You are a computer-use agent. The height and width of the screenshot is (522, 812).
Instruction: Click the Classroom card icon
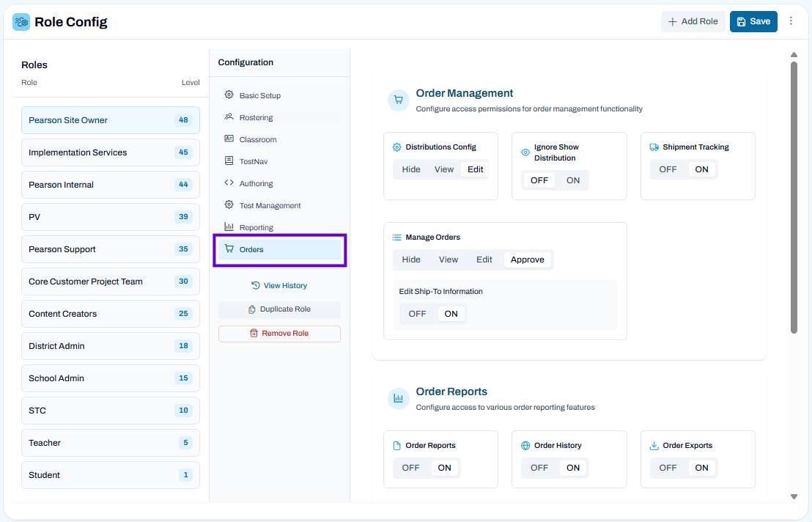(229, 139)
